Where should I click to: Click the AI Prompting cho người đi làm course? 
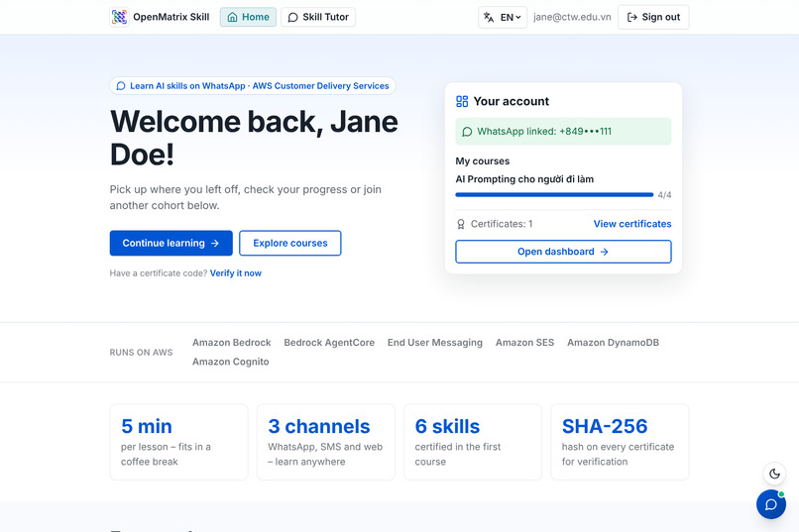[x=524, y=179]
